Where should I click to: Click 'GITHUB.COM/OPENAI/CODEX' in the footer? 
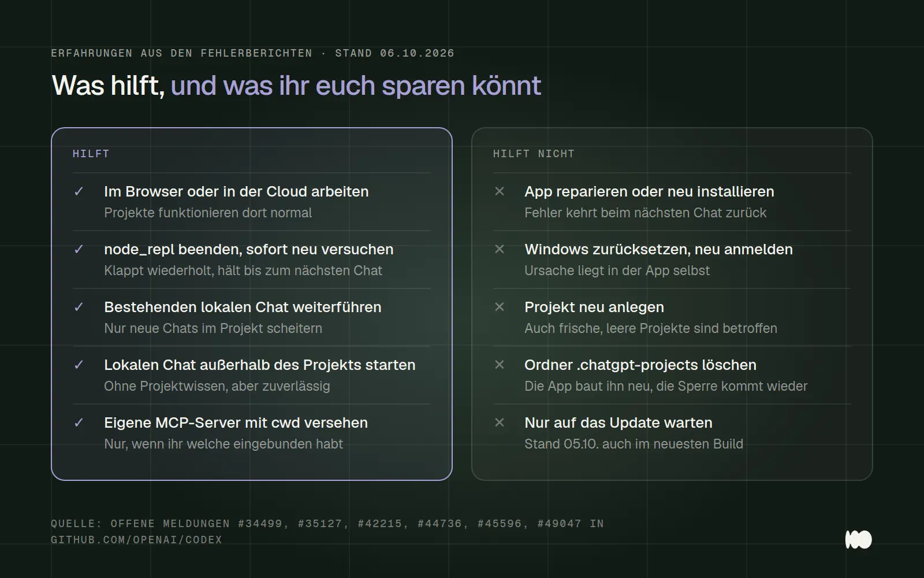click(136, 540)
